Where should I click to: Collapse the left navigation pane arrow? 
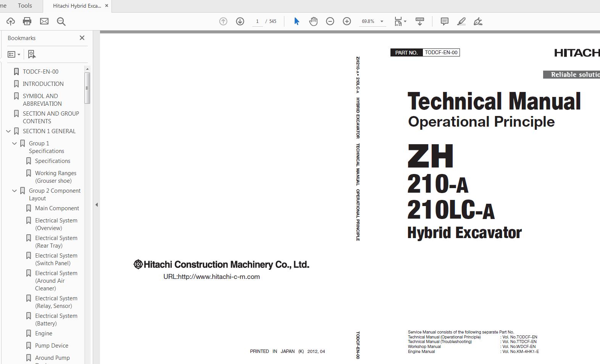pos(97,205)
